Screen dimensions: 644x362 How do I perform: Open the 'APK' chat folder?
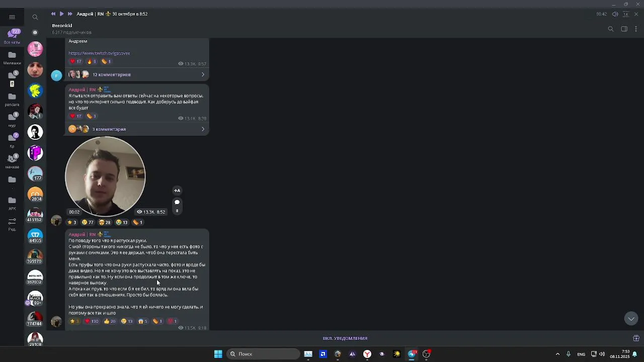click(x=12, y=203)
